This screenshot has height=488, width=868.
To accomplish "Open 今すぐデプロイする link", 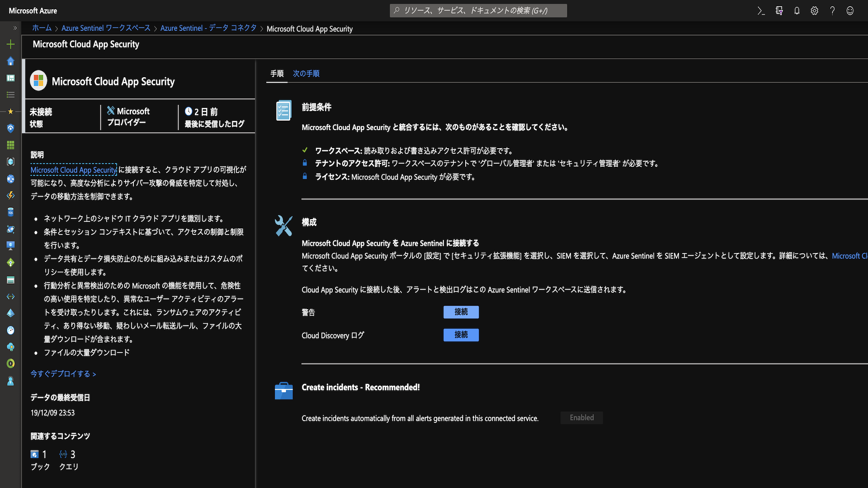I will point(63,374).
